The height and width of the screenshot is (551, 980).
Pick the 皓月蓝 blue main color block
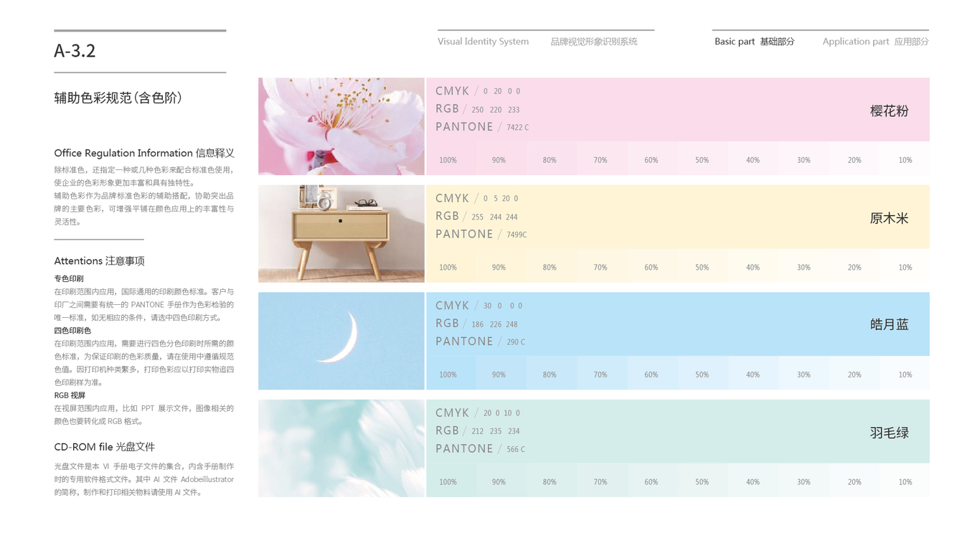coord(678,324)
